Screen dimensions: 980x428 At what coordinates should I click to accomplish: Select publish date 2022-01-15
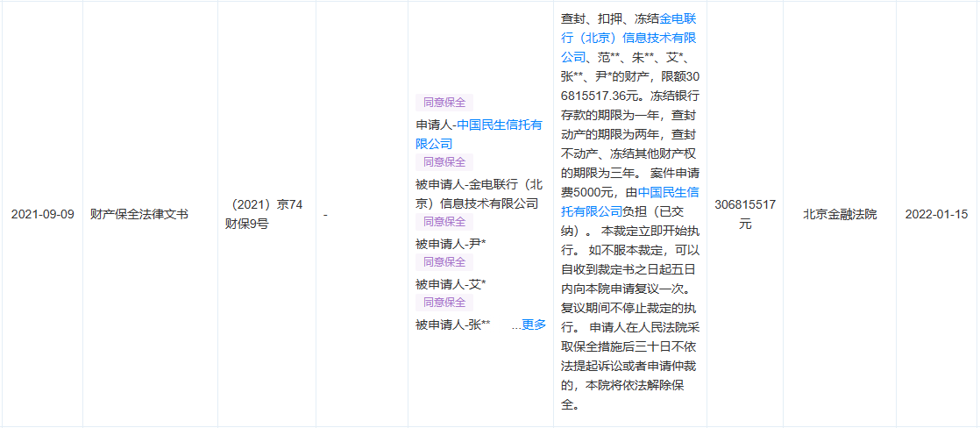point(936,214)
